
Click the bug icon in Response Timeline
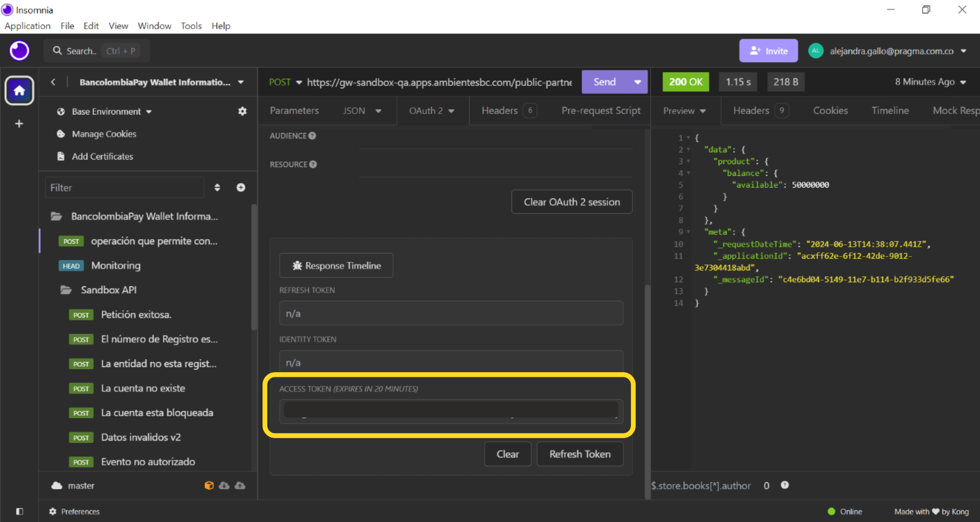coord(297,265)
